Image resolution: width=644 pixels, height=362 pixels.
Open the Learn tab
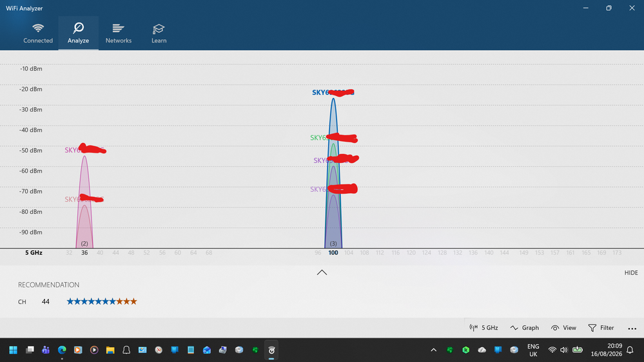(159, 33)
